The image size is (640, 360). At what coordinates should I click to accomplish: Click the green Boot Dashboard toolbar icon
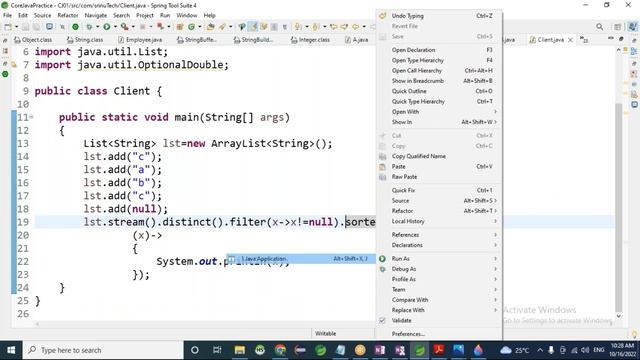point(76,27)
